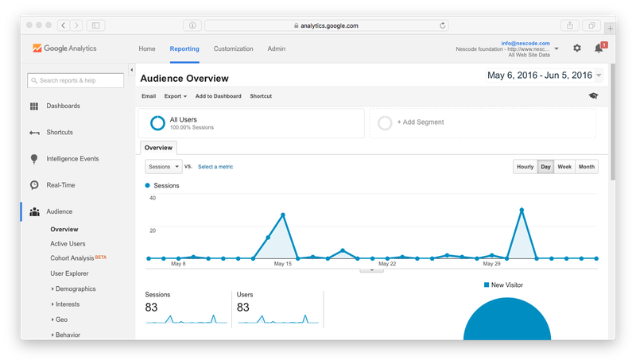Select the Overview report tab
Viewport: 636px width, 364px height.
point(158,148)
